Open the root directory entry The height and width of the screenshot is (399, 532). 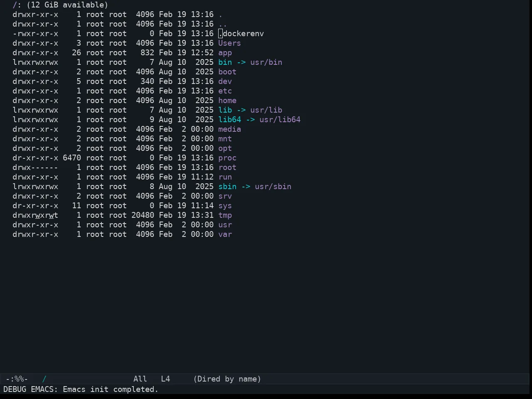(x=227, y=167)
